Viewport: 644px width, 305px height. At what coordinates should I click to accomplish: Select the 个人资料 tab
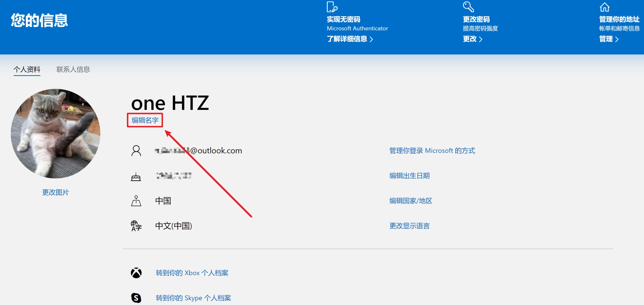coord(27,69)
